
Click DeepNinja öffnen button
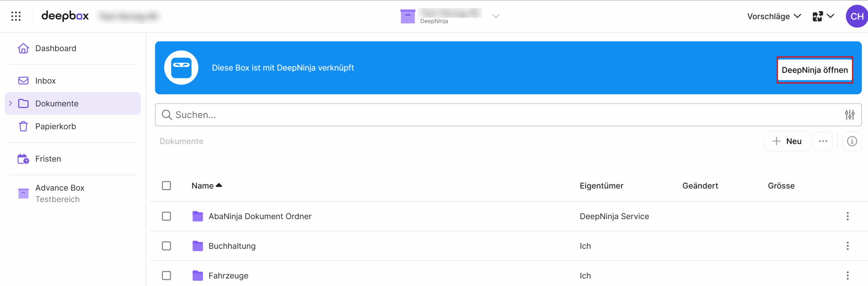(815, 70)
